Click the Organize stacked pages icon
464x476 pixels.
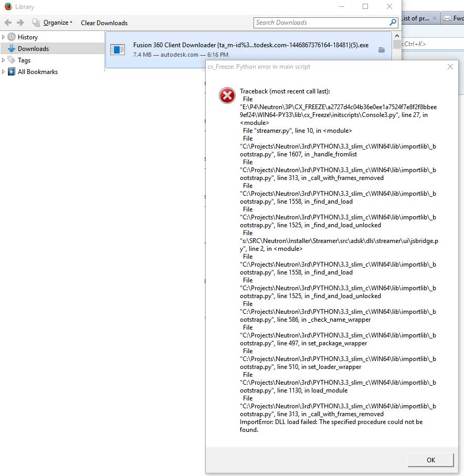pos(36,23)
